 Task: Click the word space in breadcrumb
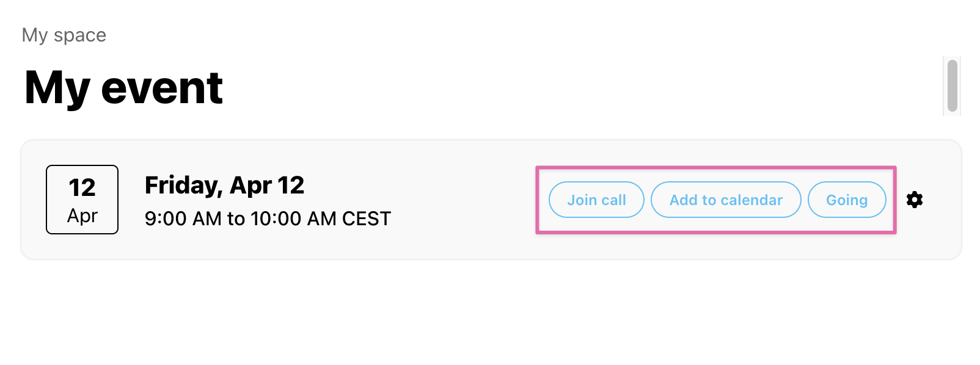click(x=80, y=35)
